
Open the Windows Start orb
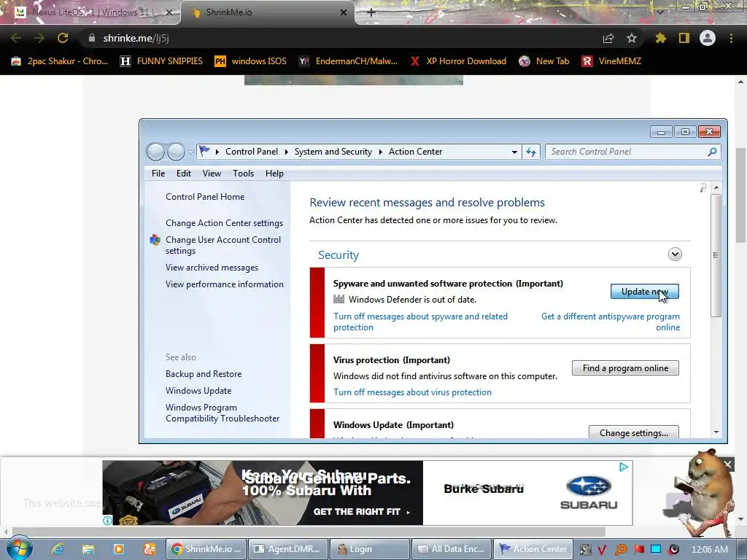point(20,548)
